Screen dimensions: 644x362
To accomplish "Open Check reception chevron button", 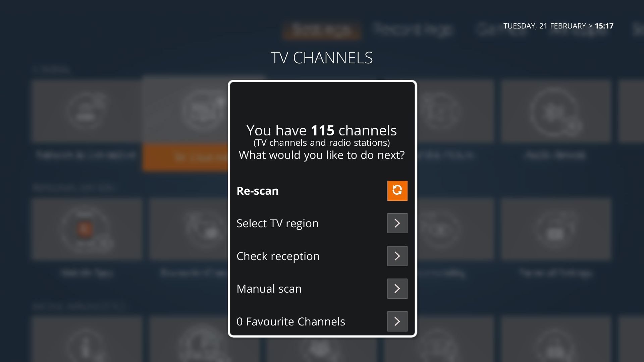I will [x=397, y=256].
